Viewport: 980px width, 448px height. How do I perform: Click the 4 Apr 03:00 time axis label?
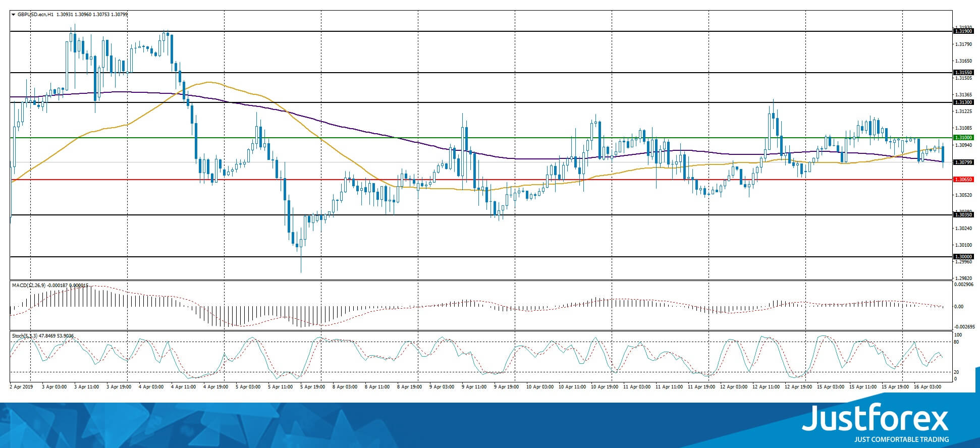tap(151, 387)
